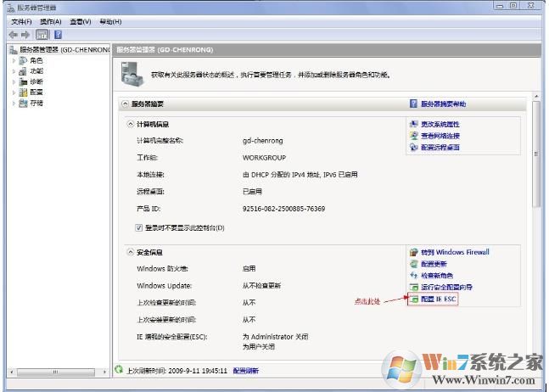Click the 配置远程桌面 icon
This screenshot has height=392, width=549.
pos(414,147)
